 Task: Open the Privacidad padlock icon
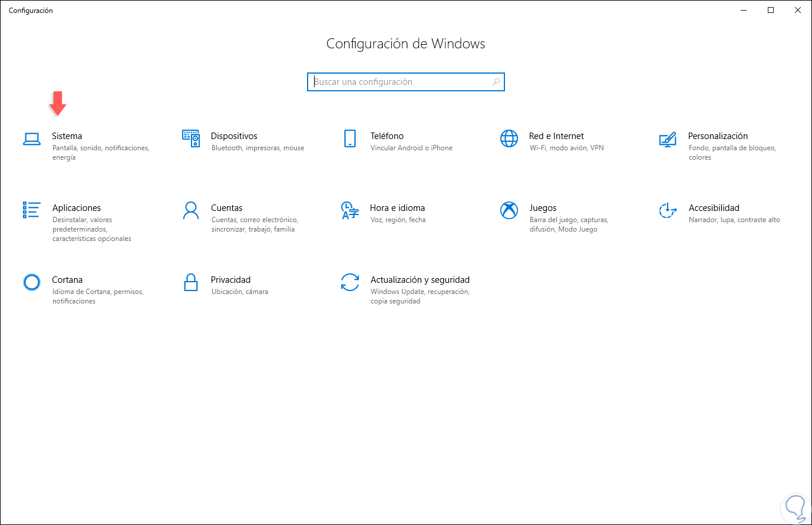(x=191, y=282)
